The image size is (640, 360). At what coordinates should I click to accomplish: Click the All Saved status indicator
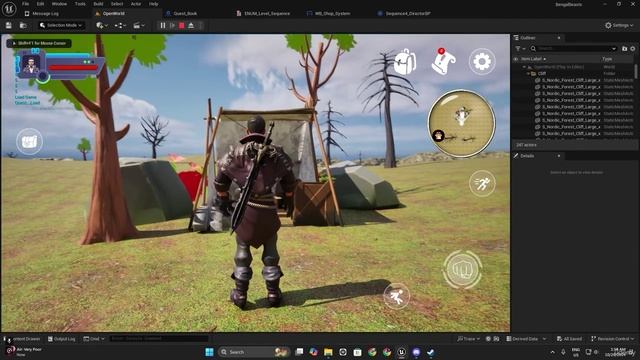569,339
